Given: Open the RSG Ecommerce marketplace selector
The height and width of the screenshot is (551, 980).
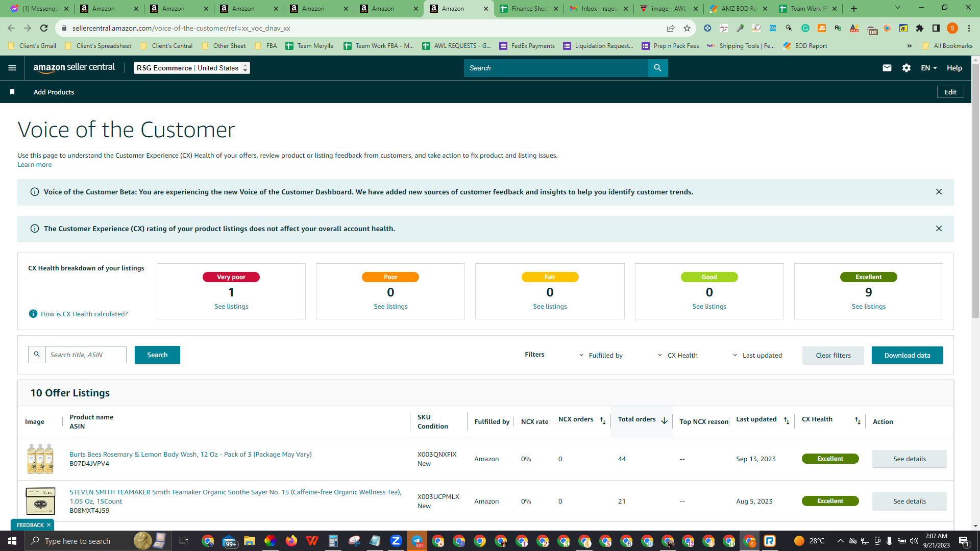Looking at the screenshot, I should [x=191, y=68].
